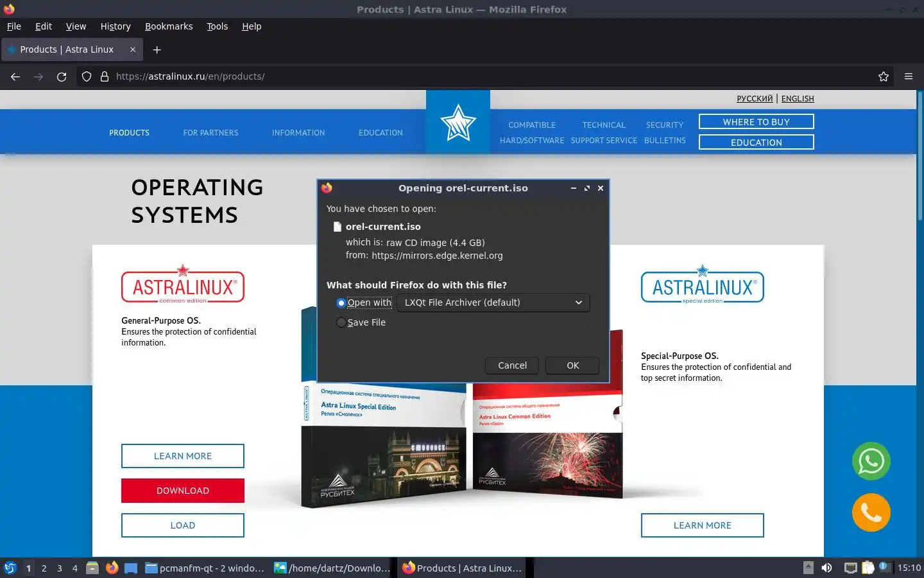
Task: Open the INFORMATION navigation item
Action: point(298,133)
